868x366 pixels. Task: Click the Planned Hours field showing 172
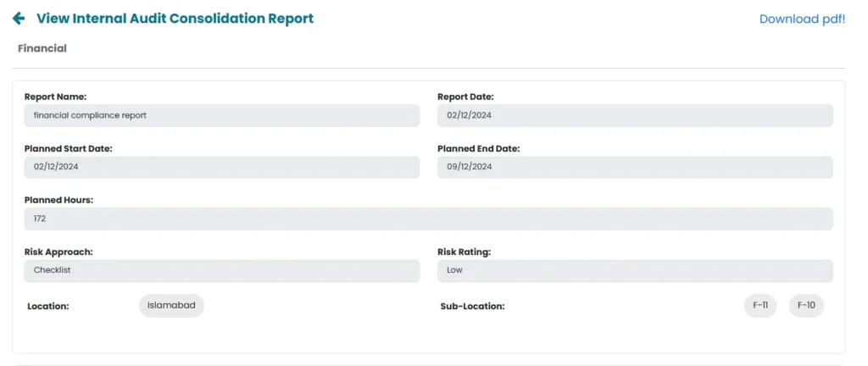(428, 219)
